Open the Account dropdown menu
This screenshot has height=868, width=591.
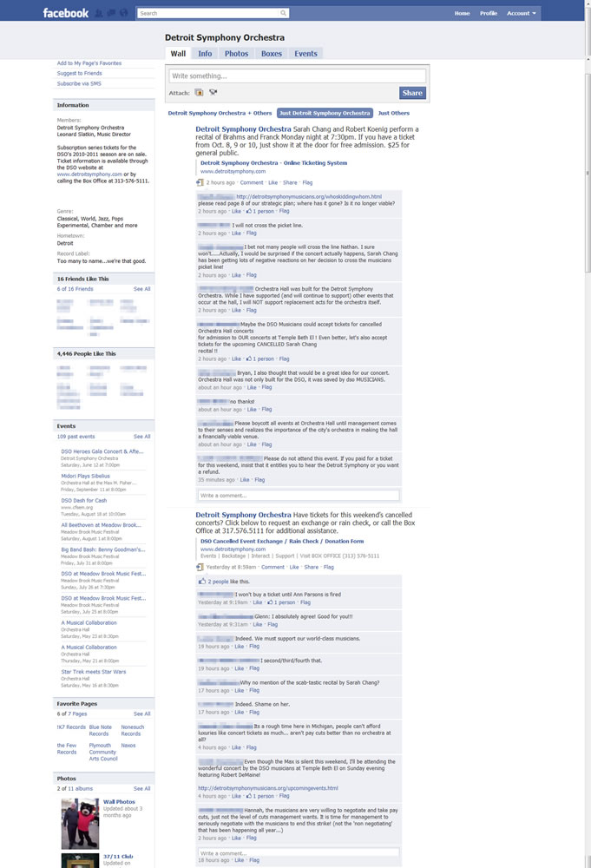tap(522, 13)
